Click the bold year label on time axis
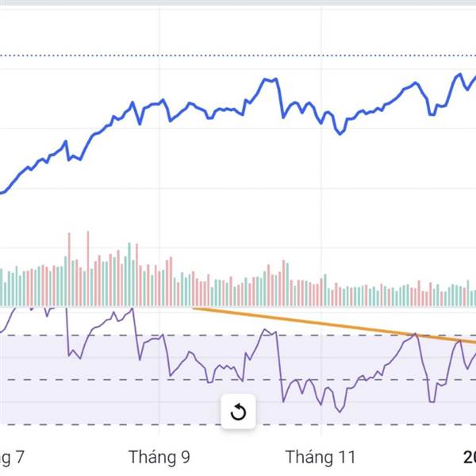 click(469, 457)
